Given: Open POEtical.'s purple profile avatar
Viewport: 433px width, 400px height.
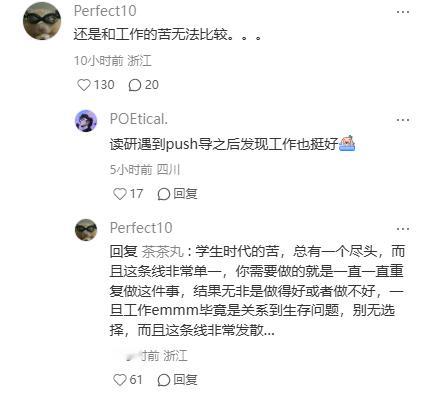Looking at the screenshot, I should 86,121.
